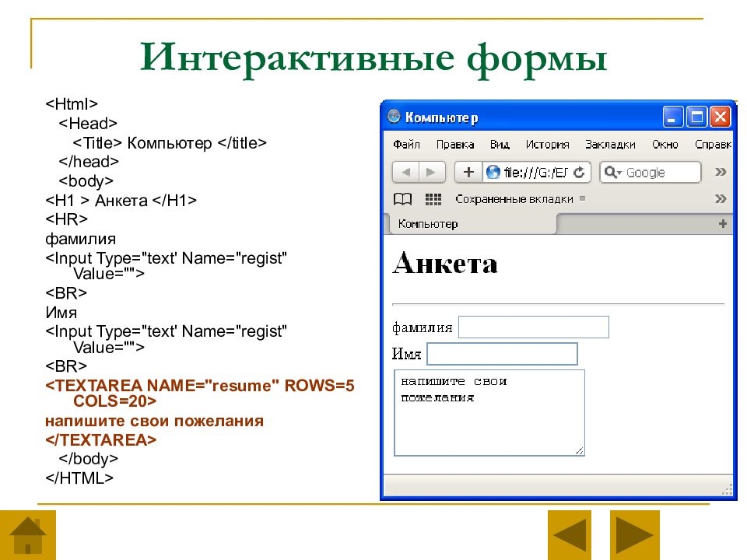This screenshot has width=747, height=560.
Task: Advance to the next slide arrow
Action: 635,535
